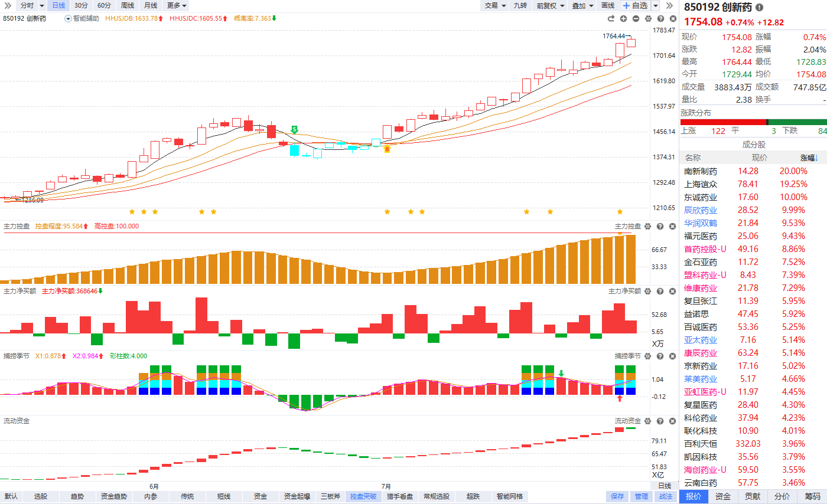Open 流动资金 indicator settings gear

tap(648, 421)
